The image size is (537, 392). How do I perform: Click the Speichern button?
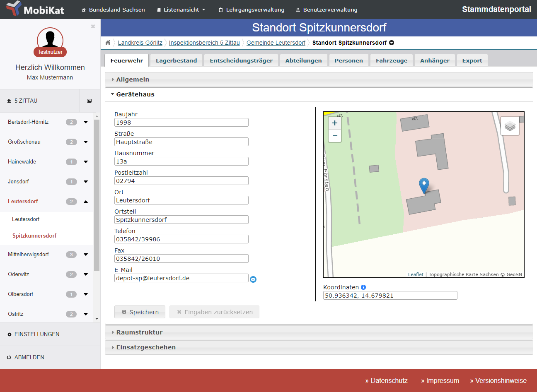pyautogui.click(x=140, y=312)
